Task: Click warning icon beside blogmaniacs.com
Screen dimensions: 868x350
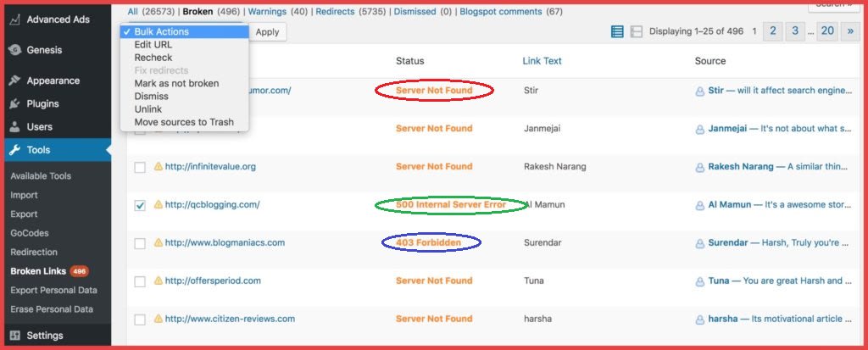Action: pyautogui.click(x=159, y=242)
